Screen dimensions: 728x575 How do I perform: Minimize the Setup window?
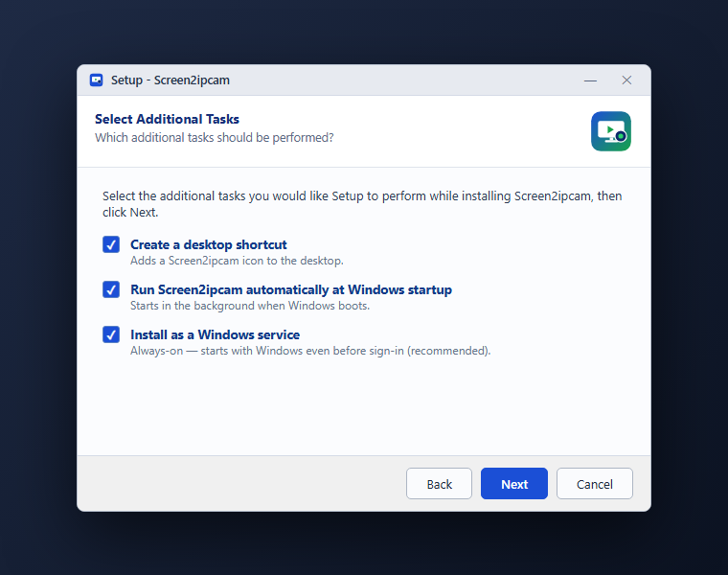click(x=590, y=80)
